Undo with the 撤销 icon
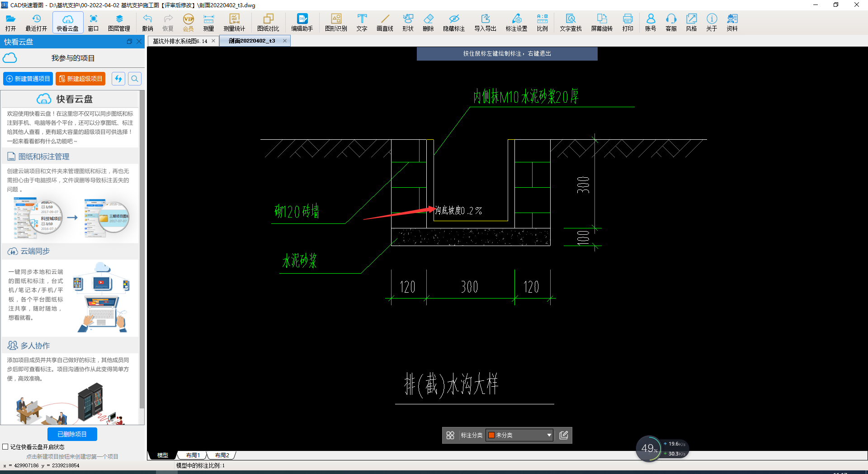The height and width of the screenshot is (474, 868). click(147, 22)
